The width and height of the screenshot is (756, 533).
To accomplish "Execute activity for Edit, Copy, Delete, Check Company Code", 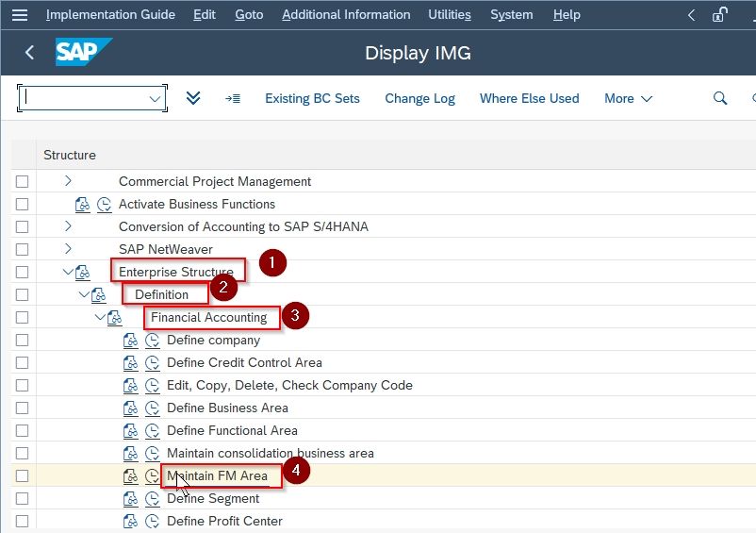I will point(153,386).
